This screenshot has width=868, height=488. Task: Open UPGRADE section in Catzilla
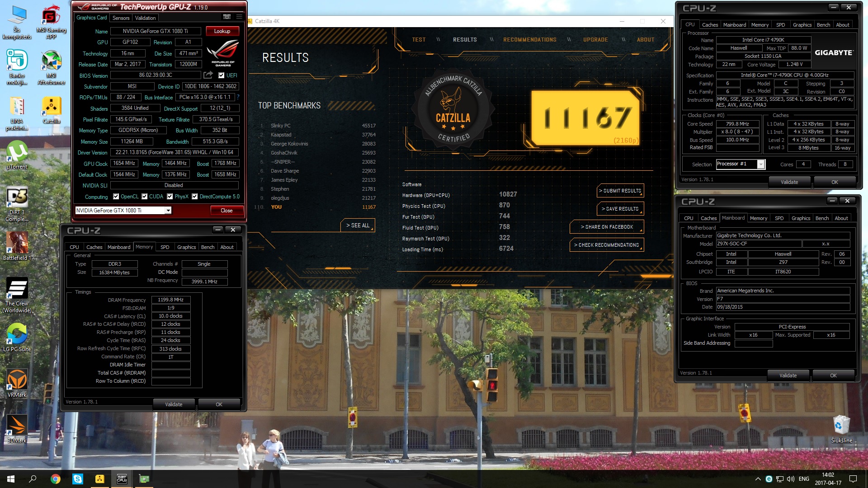point(595,40)
